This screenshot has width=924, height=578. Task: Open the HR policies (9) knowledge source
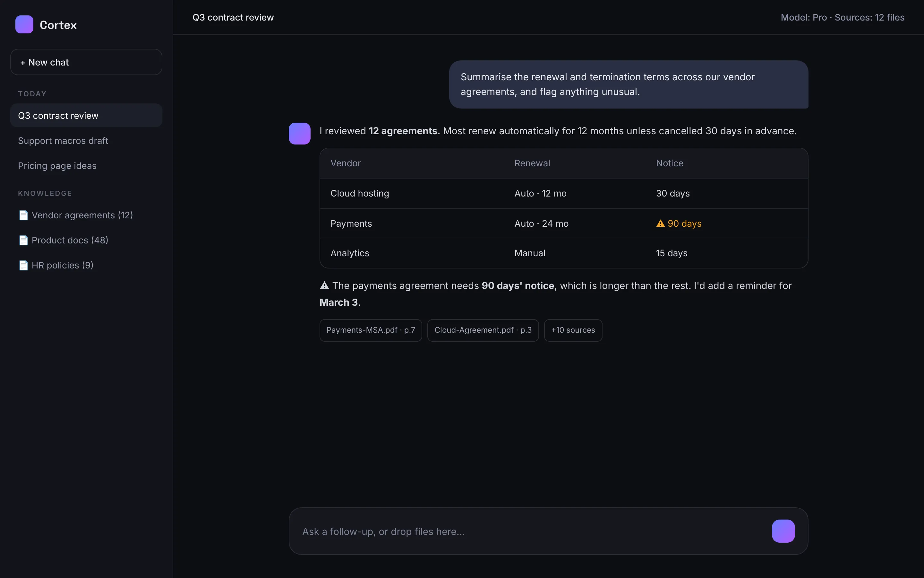click(86, 265)
